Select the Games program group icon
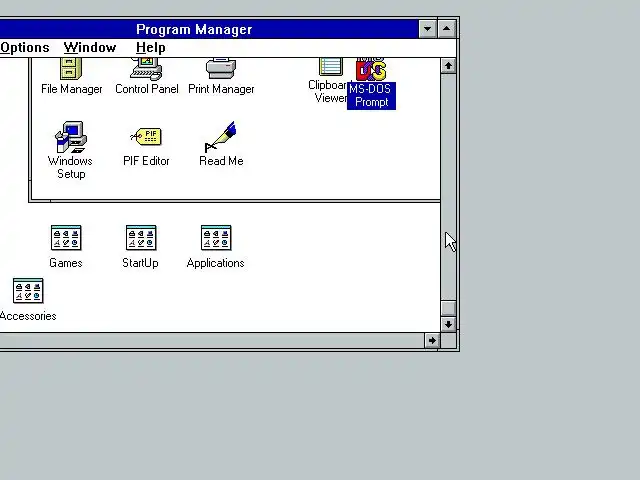Image resolution: width=640 pixels, height=480 pixels. click(66, 238)
